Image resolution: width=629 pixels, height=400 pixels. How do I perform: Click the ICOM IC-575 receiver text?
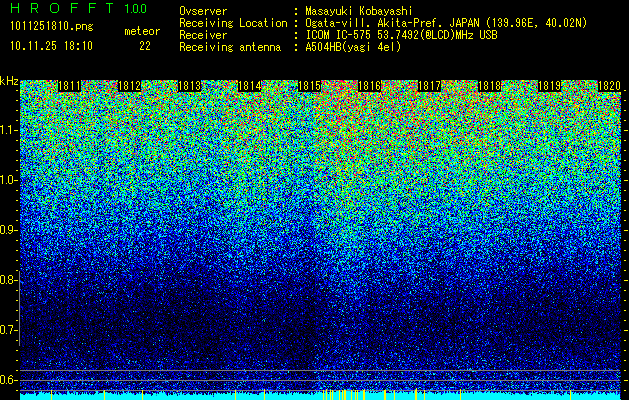pyautogui.click(x=401, y=35)
